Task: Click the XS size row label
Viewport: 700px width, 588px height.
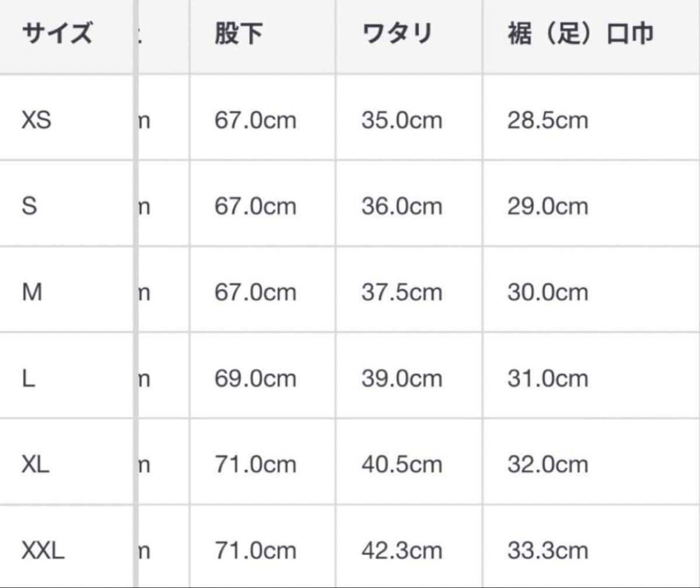Action: click(36, 121)
